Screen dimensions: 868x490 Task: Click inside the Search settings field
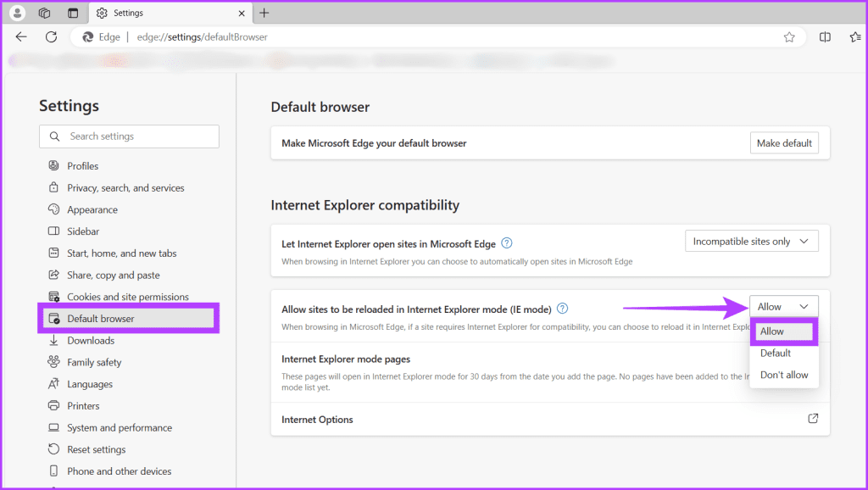129,136
